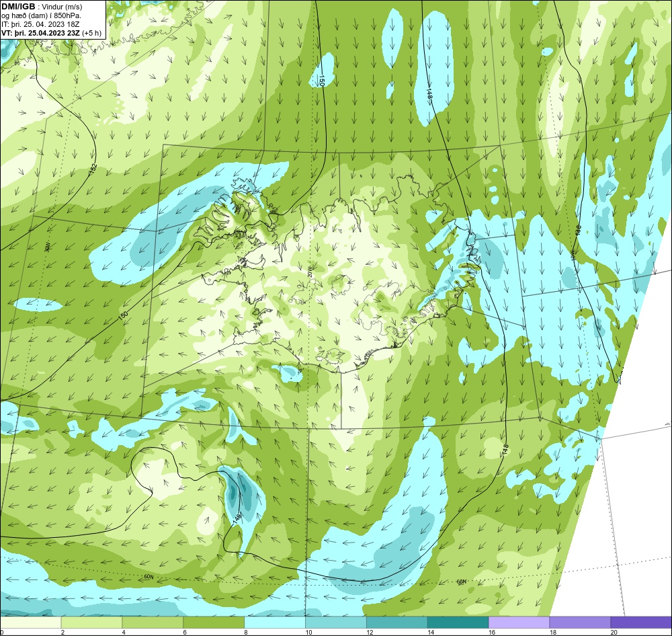Select the '150' contour label southwest of Westfjords

[123, 315]
